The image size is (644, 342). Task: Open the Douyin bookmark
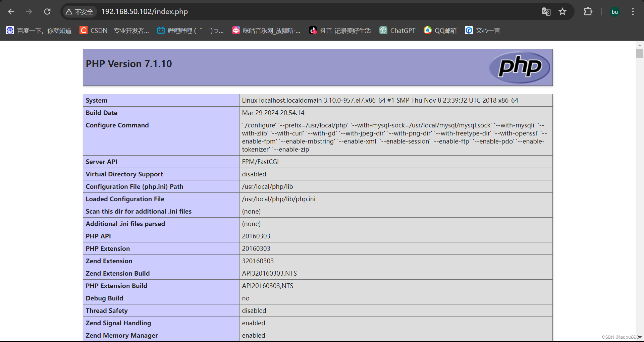[340, 31]
